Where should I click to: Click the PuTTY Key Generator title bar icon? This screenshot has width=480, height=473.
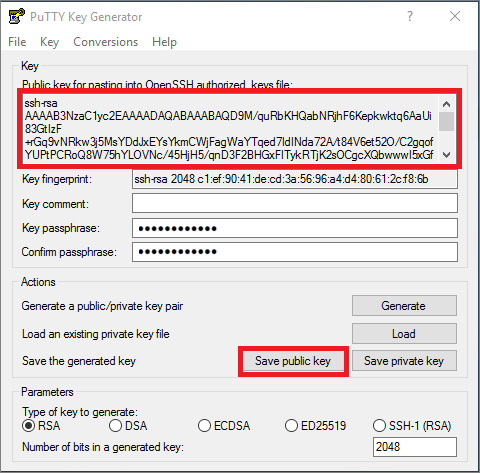tap(17, 16)
